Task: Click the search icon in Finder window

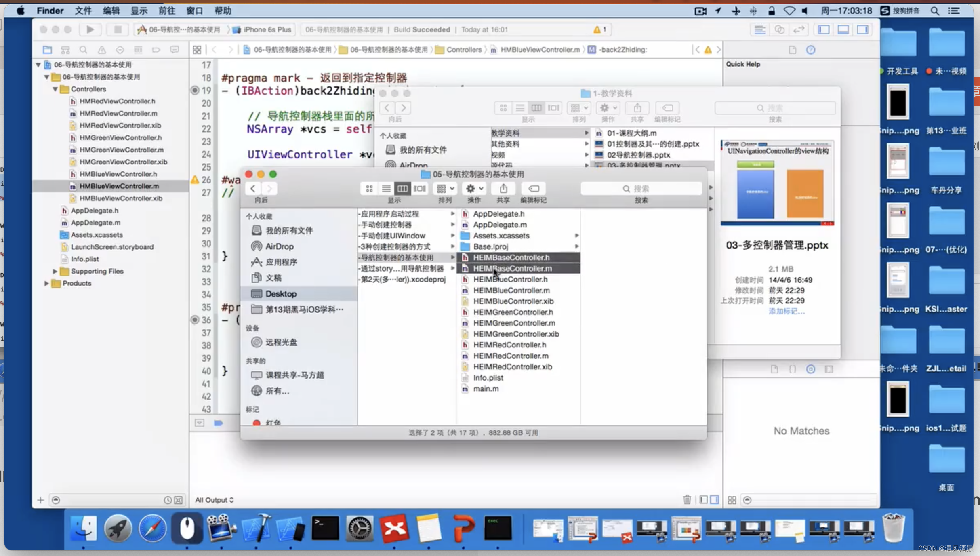Action: coord(626,188)
